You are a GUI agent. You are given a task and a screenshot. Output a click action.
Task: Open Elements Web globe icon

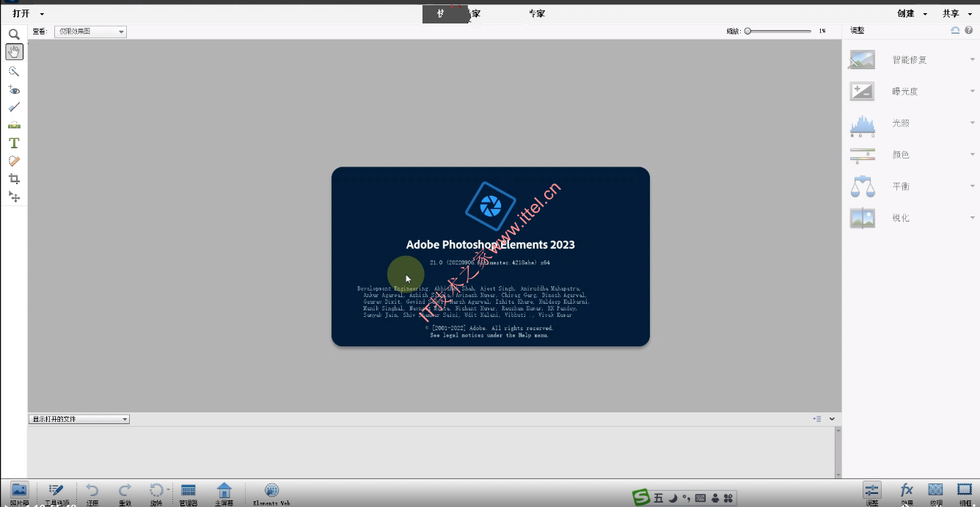(271, 490)
